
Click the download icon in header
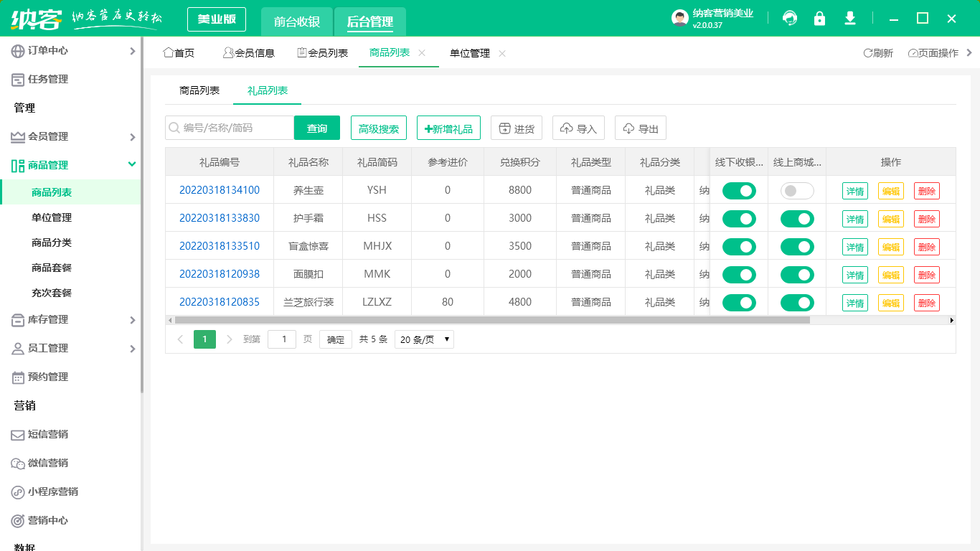pos(850,19)
